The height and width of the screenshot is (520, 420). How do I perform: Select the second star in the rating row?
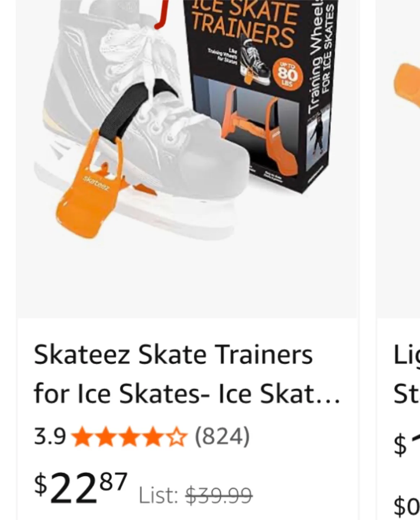(x=106, y=437)
